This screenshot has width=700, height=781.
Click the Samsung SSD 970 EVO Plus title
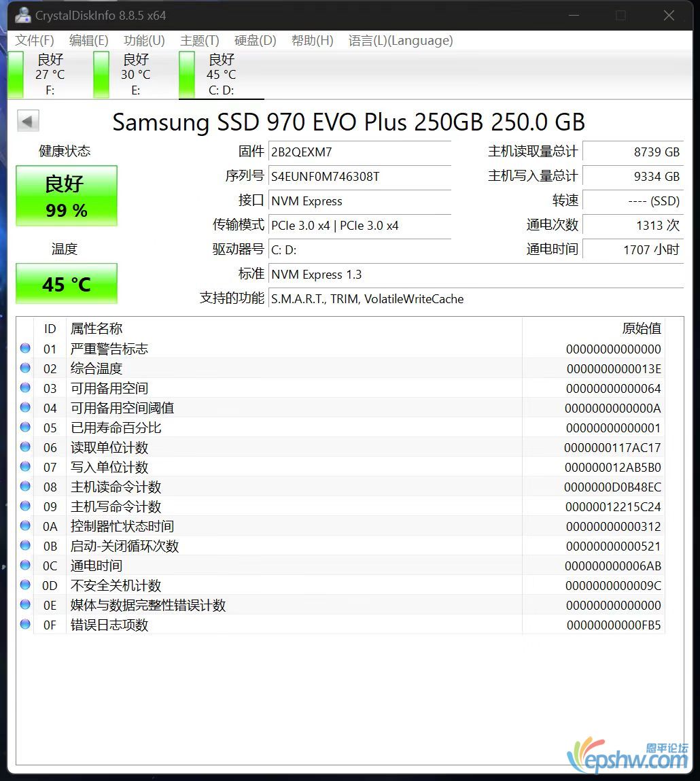tap(349, 122)
